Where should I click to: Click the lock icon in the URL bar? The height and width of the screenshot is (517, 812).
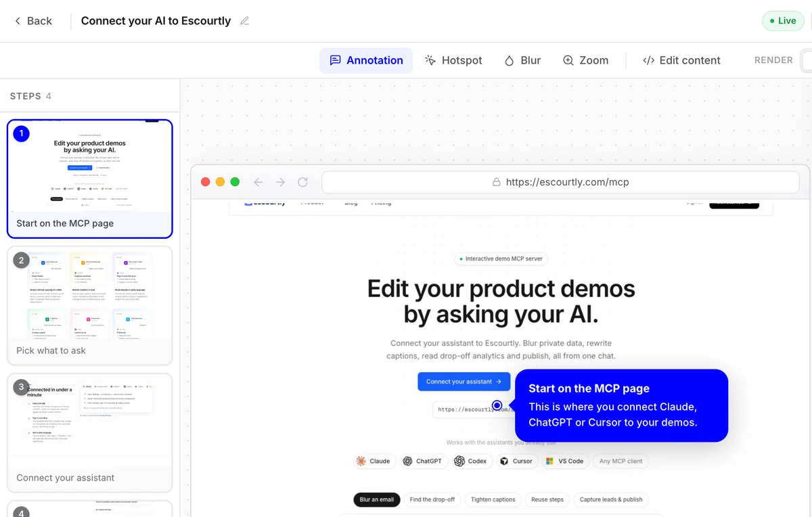click(496, 182)
